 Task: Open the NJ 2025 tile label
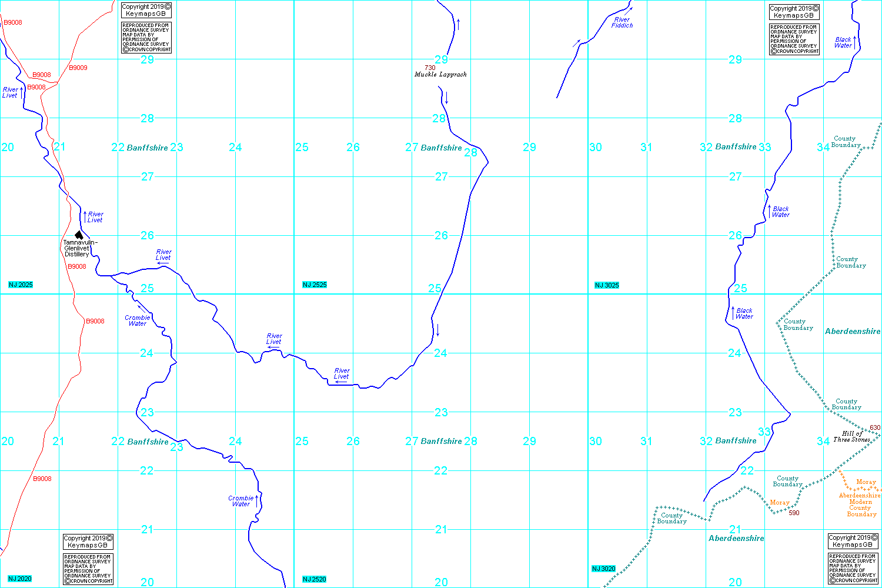(x=21, y=285)
